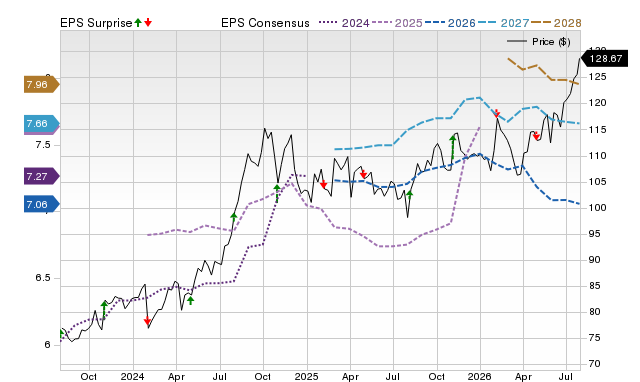Click the 128.67 current price tag
The image size is (640, 382).
[x=604, y=58]
